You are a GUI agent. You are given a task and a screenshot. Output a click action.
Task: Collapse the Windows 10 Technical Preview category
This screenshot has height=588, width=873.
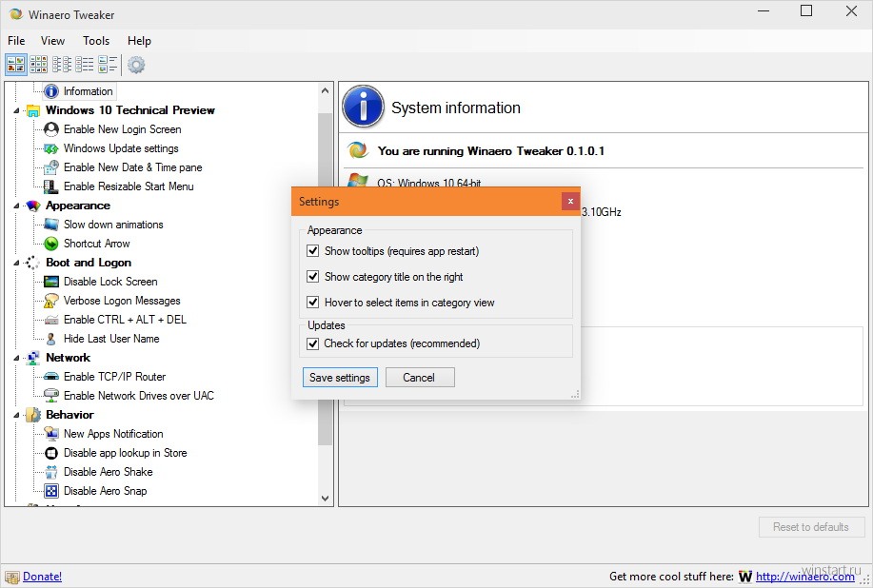point(16,110)
